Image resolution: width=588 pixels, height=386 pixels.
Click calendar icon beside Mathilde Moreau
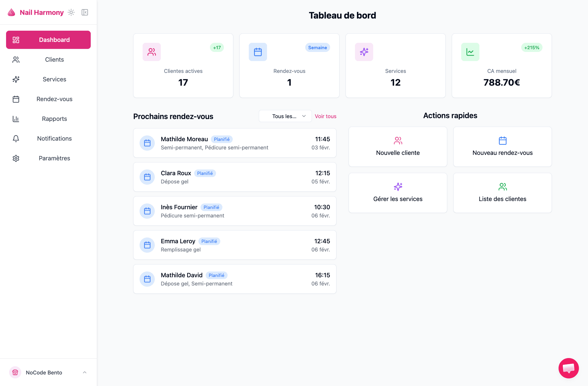point(147,143)
